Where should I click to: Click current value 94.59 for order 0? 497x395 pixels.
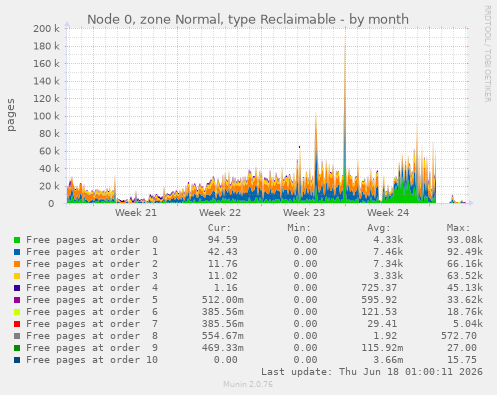223,240
